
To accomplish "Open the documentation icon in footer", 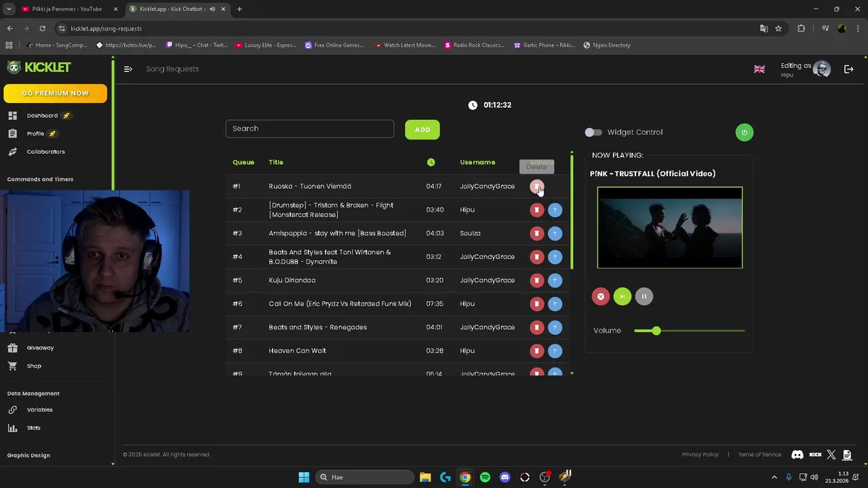I will pos(847,455).
